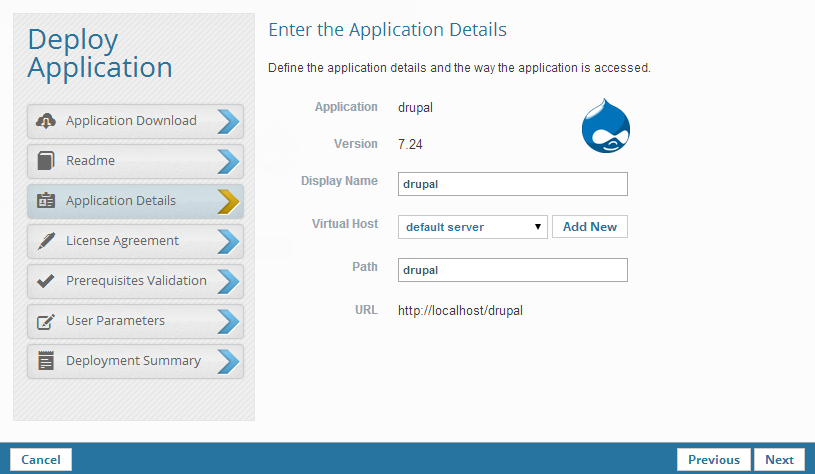Switch to the User Parameters step
Screen dimensions: 815x474
pyautogui.click(x=115, y=321)
